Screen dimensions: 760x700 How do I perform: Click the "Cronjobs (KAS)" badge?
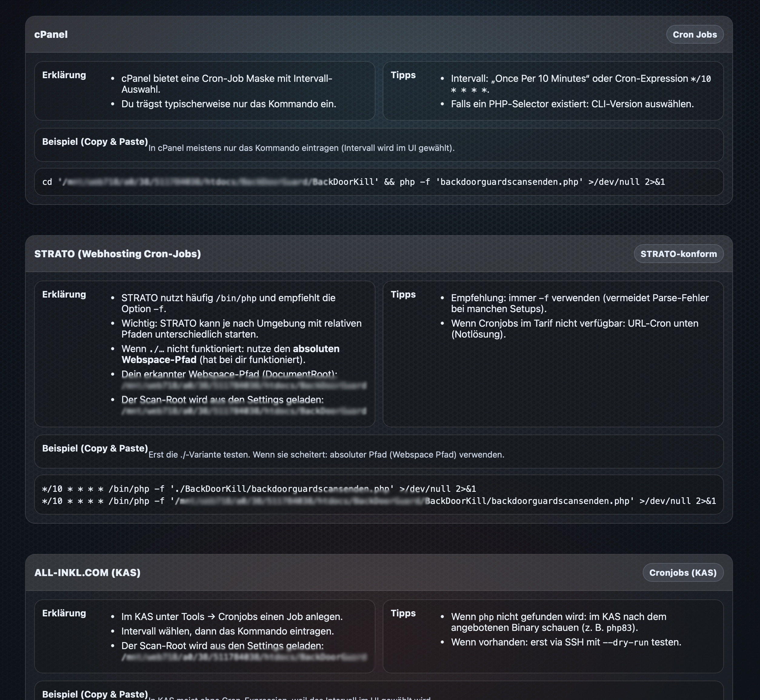[683, 572]
